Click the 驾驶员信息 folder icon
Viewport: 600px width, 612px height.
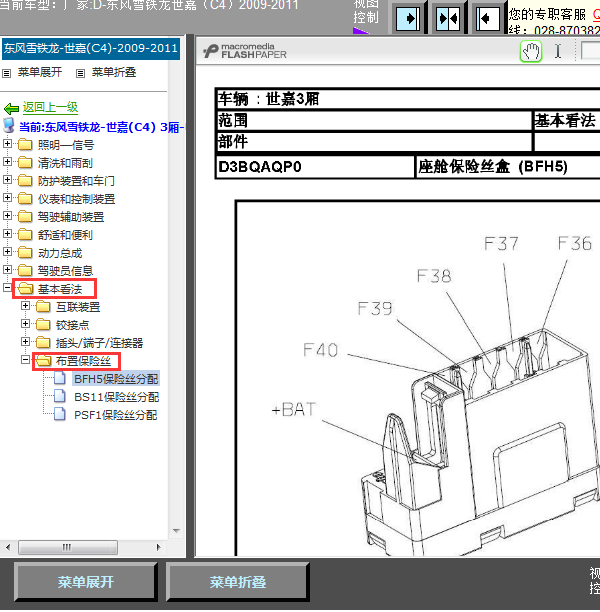coord(25,270)
